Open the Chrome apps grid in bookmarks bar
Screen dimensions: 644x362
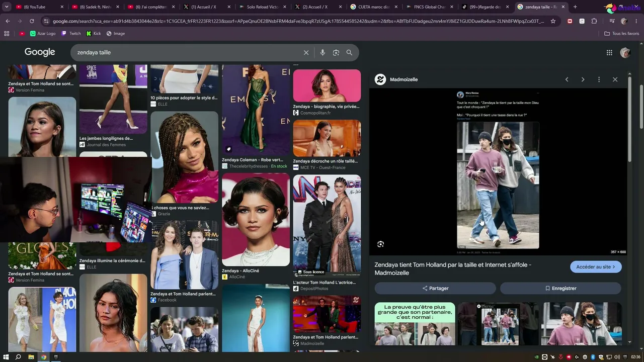7,33
